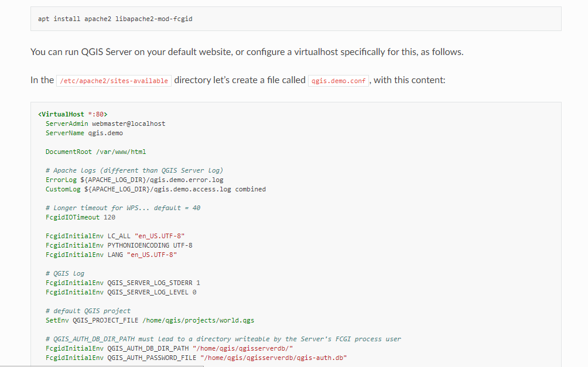Screen dimensions: 588x367
Task: Click the FcgidInitialEnv LC_ALL line
Action: tap(115, 236)
